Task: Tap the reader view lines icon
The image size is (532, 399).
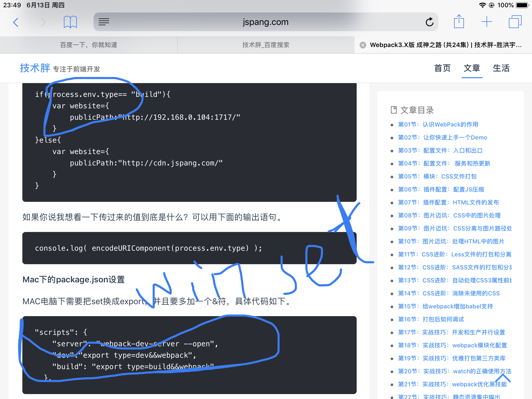Action: (x=104, y=22)
